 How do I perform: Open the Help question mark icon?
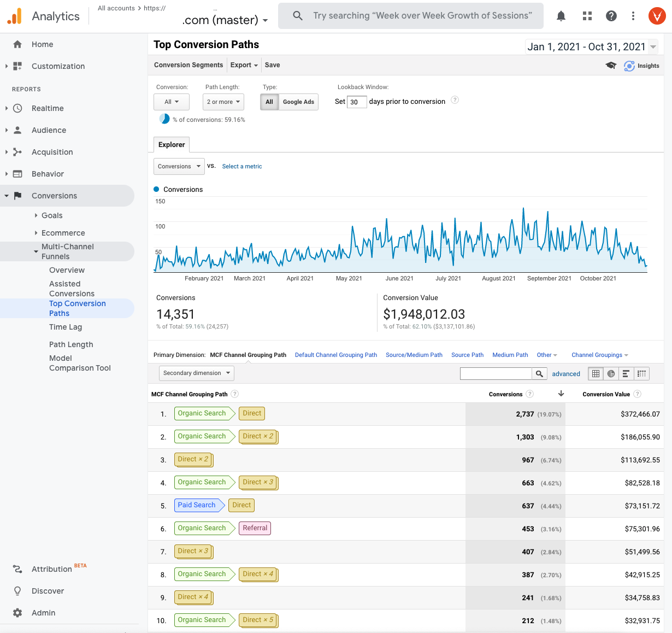(x=611, y=15)
